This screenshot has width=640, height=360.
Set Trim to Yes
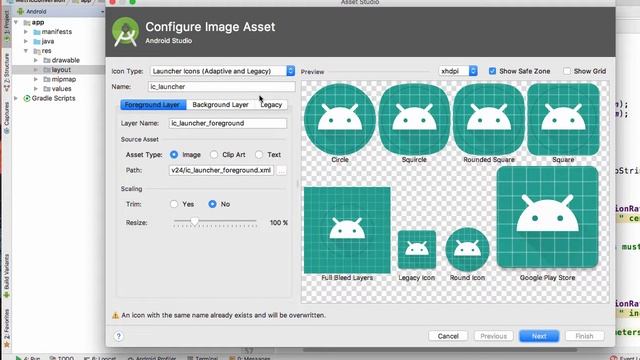[174, 204]
